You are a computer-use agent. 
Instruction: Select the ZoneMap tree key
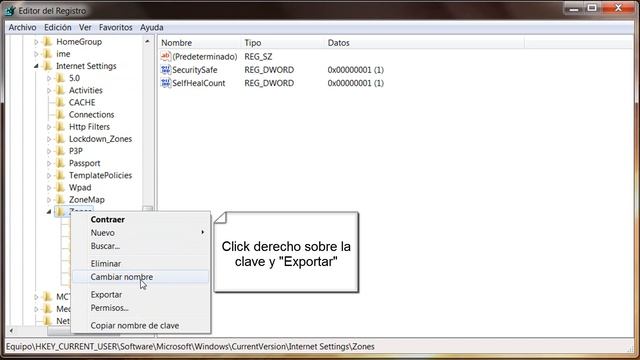point(87,200)
